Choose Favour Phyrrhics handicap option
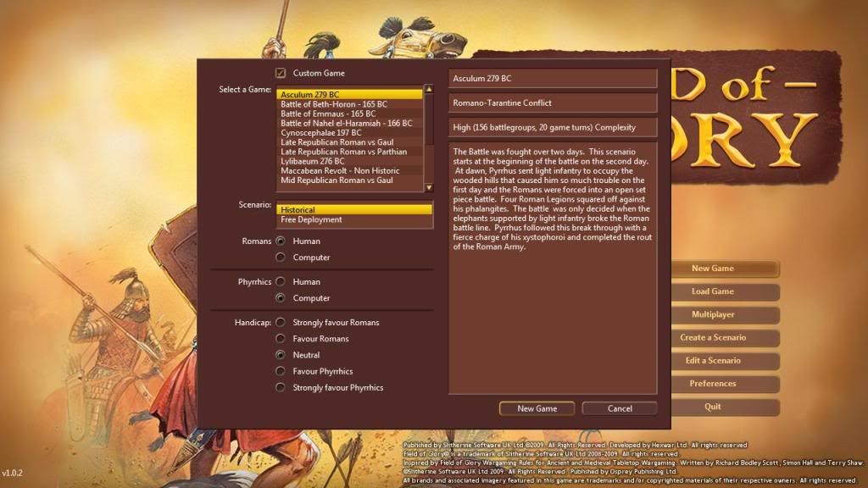The width and height of the screenshot is (868, 488). pyautogui.click(x=281, y=371)
